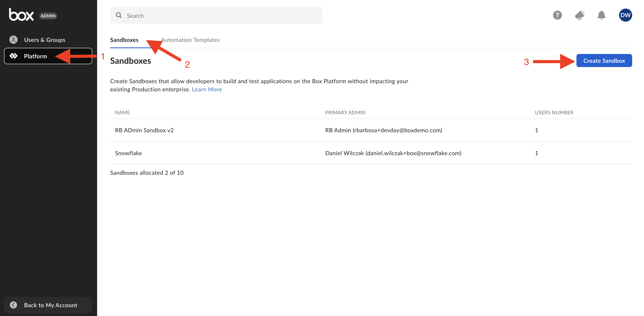Open the DW account avatar menu

625,15
